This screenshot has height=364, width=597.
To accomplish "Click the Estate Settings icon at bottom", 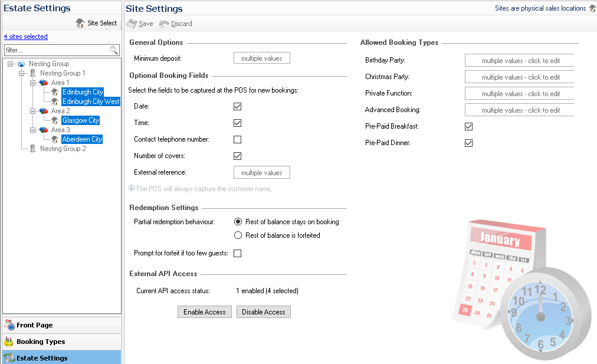I will (9, 358).
